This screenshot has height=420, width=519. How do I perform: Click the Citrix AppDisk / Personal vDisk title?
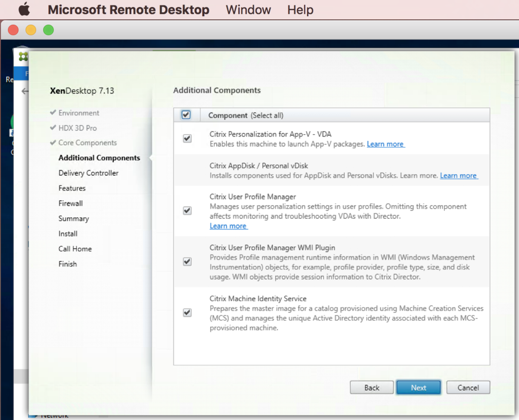pyautogui.click(x=258, y=166)
